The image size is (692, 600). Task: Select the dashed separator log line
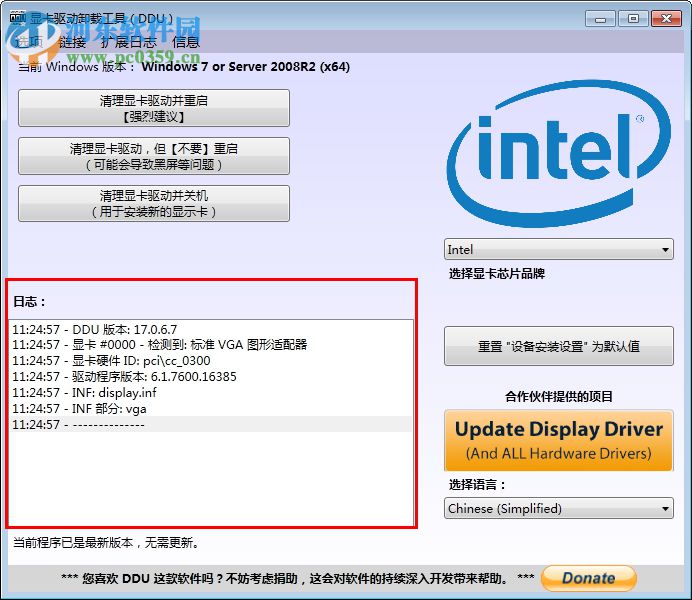pyautogui.click(x=211, y=424)
